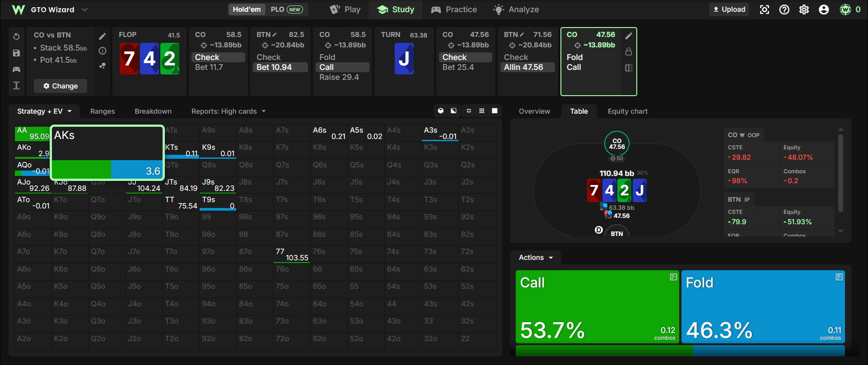Viewport: 868px width, 365px height.
Task: Open the gamepad practice icon in sidebar
Action: tap(16, 69)
